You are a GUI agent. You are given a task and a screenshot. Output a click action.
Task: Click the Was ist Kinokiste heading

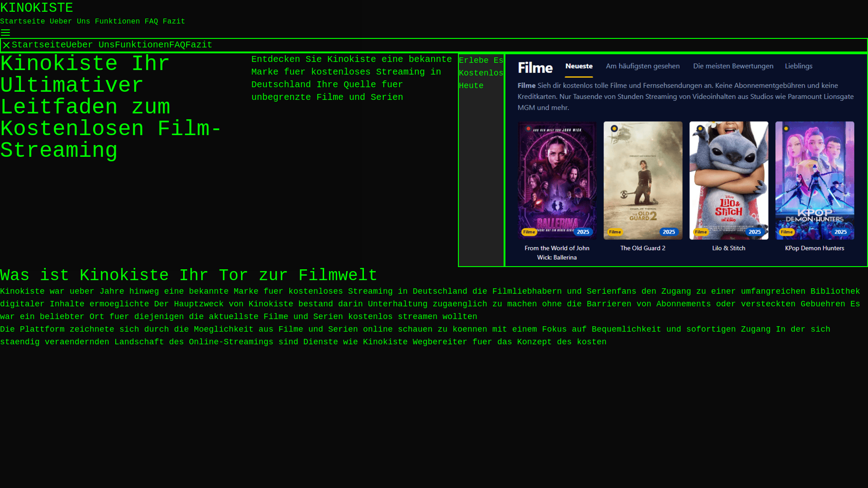pos(189,275)
